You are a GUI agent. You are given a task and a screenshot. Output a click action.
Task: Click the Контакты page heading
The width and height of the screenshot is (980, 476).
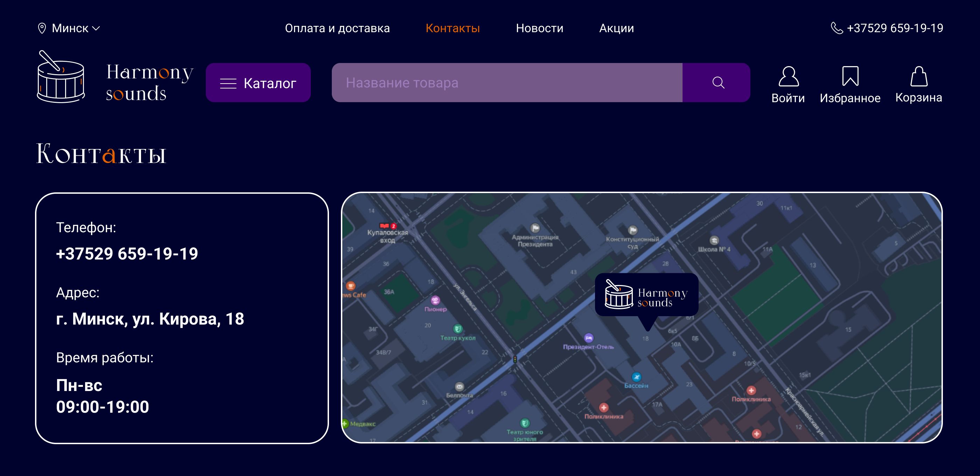point(101,154)
